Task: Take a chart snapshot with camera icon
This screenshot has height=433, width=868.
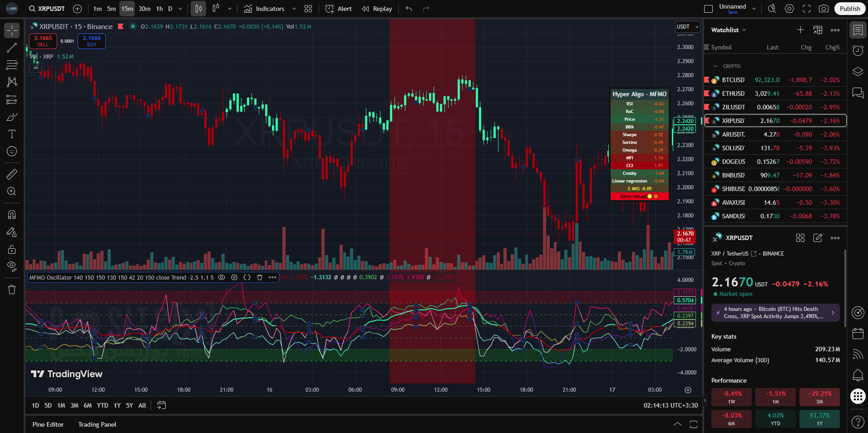Action: tap(824, 9)
